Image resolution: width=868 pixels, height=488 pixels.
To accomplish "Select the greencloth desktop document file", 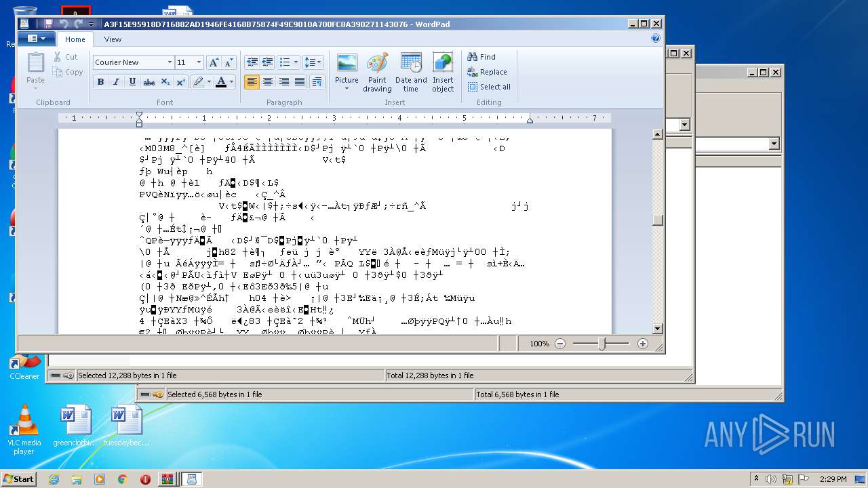I will coord(75,426).
